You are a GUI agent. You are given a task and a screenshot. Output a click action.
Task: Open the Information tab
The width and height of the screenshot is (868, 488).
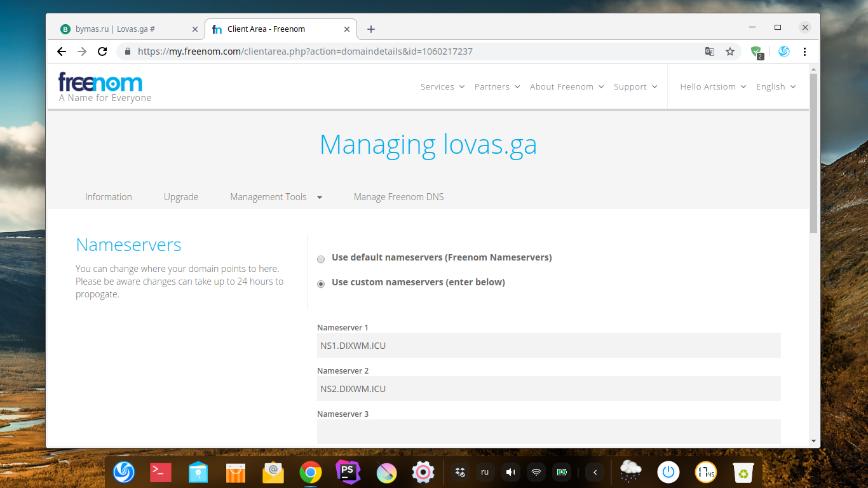(109, 197)
